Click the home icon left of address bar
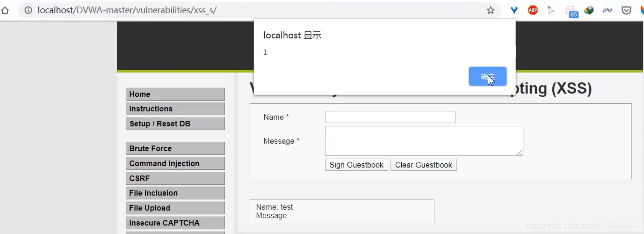The width and height of the screenshot is (644, 234). [x=5, y=10]
